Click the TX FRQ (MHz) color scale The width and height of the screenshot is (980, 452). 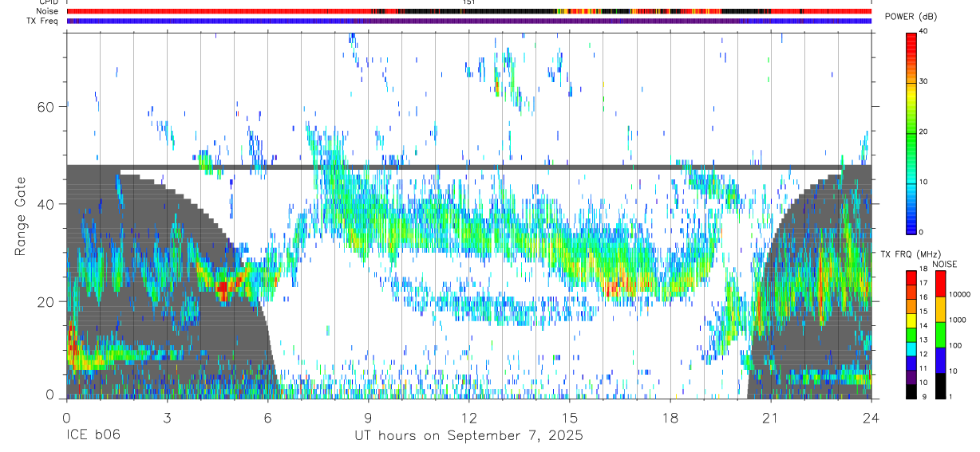coord(911,335)
